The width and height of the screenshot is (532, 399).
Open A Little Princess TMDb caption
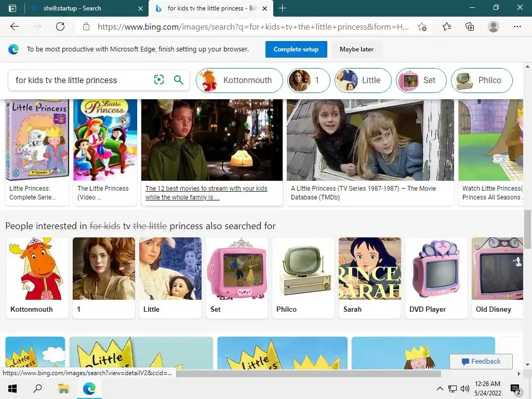coord(363,193)
